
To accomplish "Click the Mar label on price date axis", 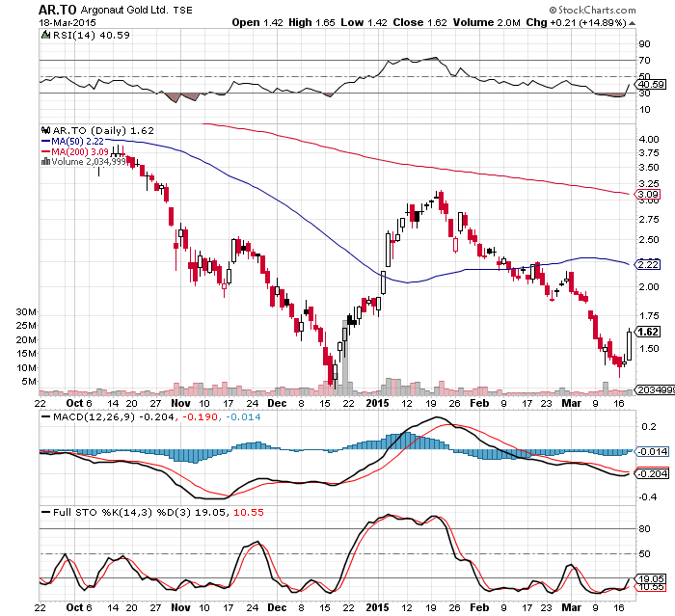I will [x=572, y=403].
